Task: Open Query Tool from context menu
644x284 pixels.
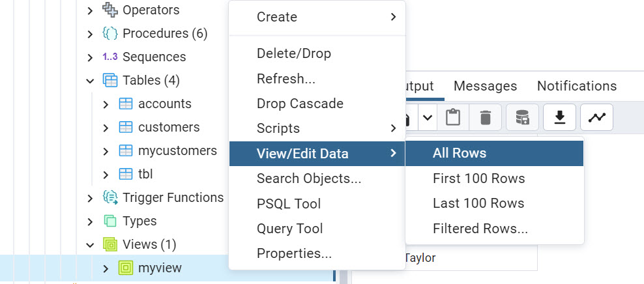Action: 289,229
